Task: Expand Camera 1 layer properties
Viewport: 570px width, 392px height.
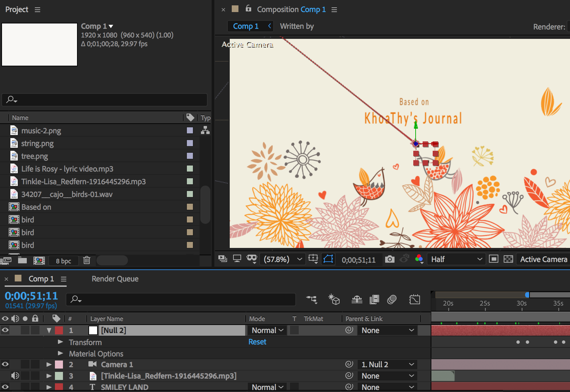Action: (49, 364)
